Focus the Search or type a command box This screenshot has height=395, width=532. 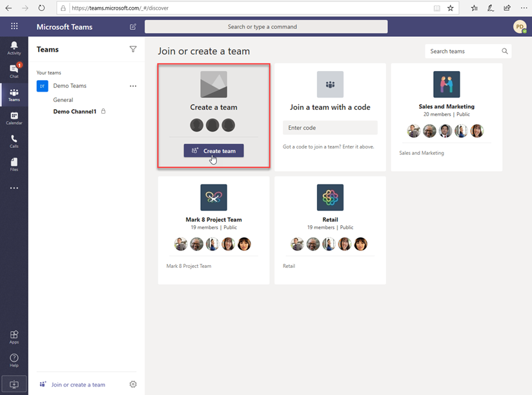pyautogui.click(x=266, y=27)
